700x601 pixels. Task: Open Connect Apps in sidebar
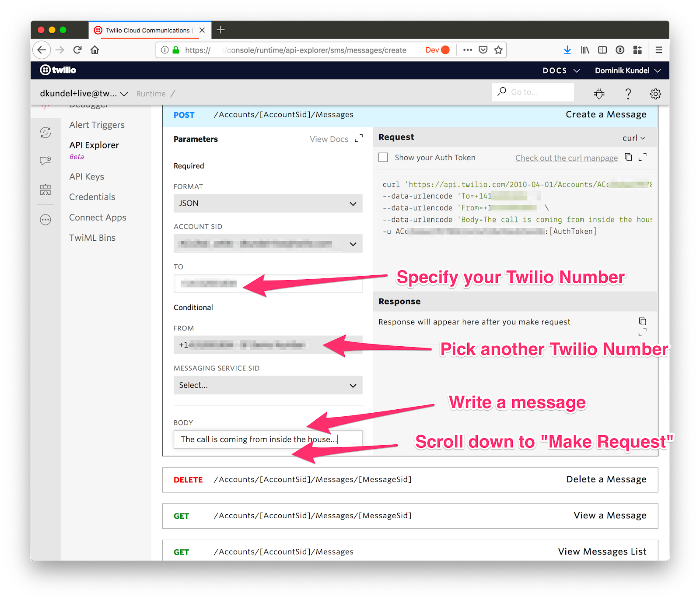click(98, 217)
